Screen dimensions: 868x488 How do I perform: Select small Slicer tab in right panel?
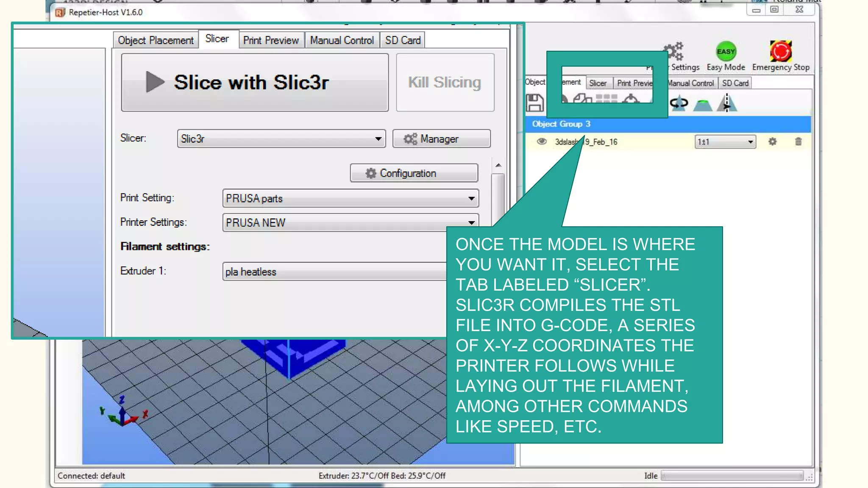tap(598, 83)
